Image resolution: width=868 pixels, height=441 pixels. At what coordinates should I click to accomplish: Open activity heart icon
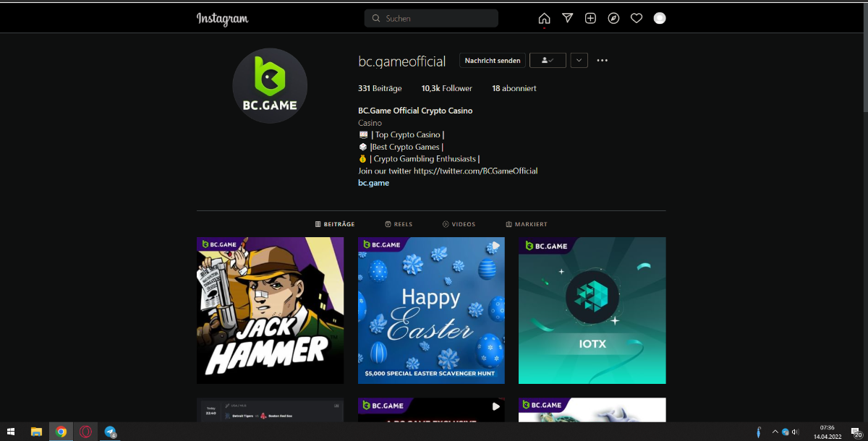(x=637, y=19)
